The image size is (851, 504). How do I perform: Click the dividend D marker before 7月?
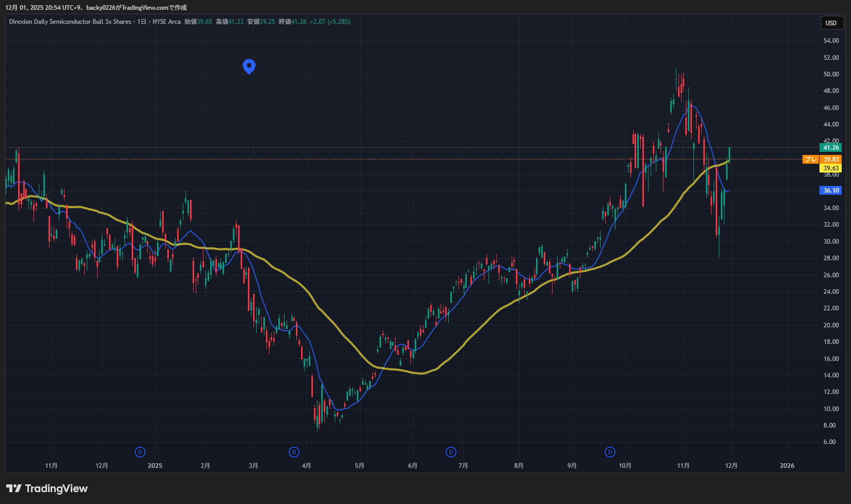pyautogui.click(x=451, y=452)
